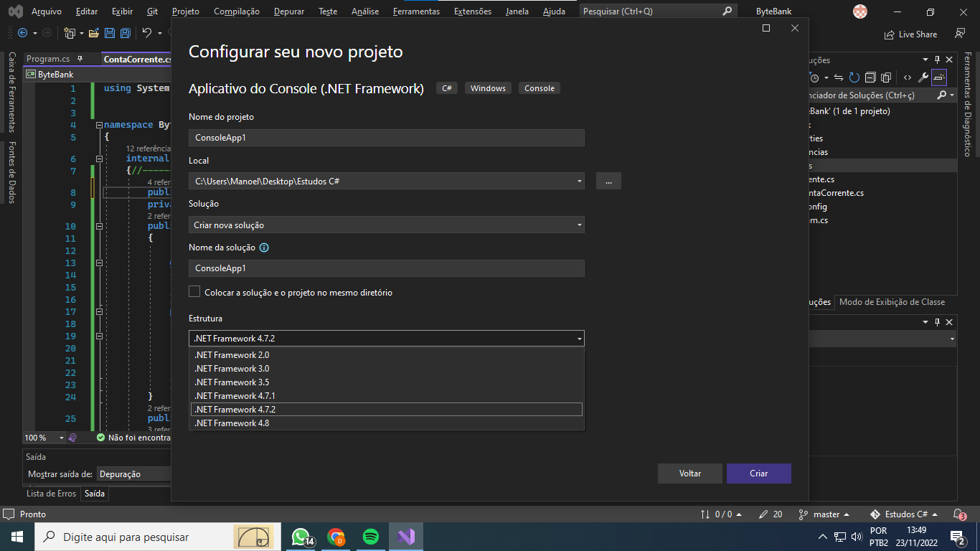Open the Extensões menu
The width and height of the screenshot is (980, 551).
tap(473, 11)
